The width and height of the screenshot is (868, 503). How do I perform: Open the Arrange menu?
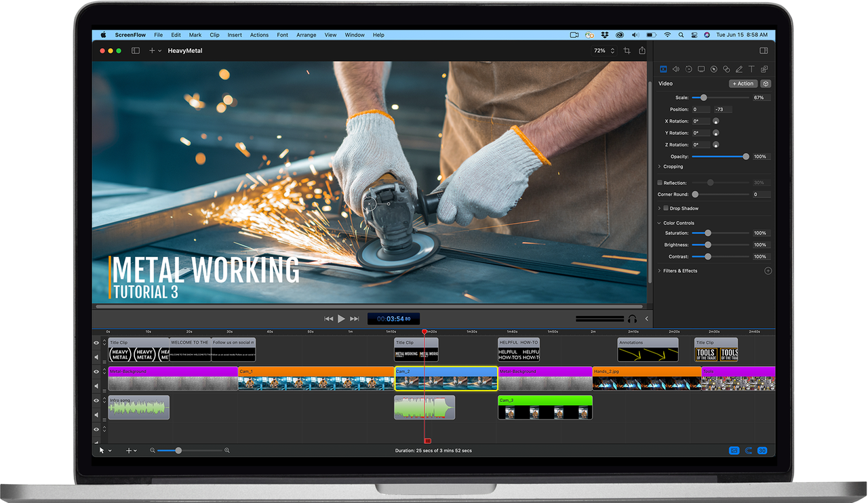307,35
